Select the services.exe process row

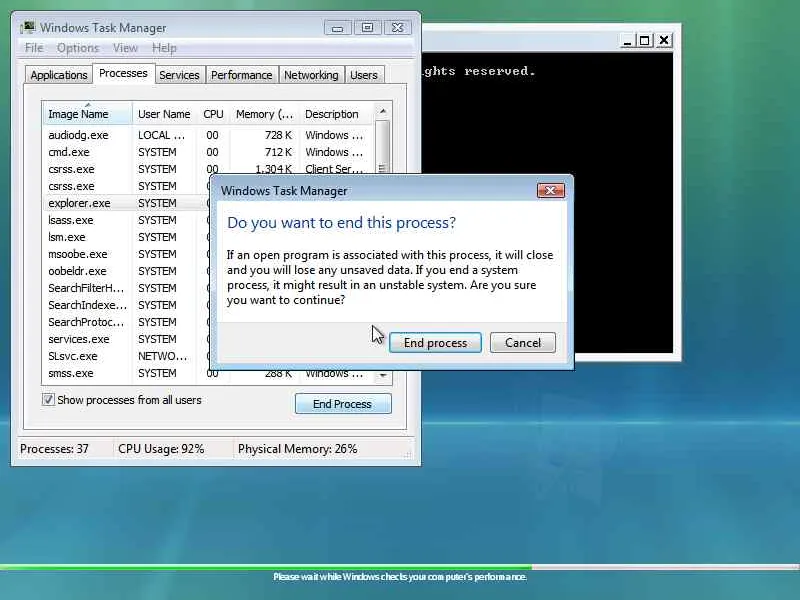(x=126, y=339)
